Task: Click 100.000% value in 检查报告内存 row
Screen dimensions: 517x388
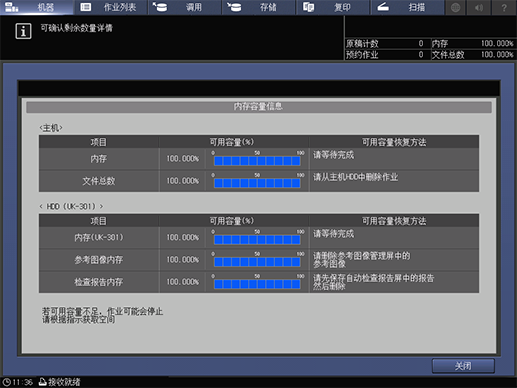Action: pyautogui.click(x=183, y=282)
